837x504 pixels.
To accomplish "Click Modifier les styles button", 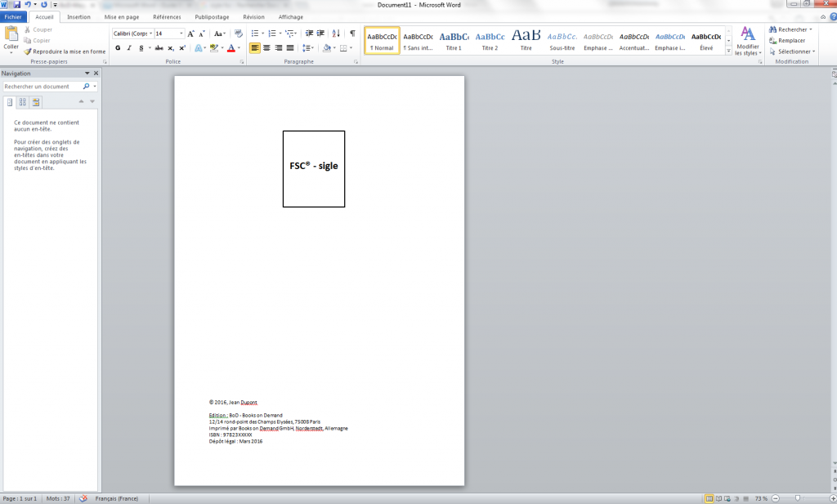I will (748, 41).
